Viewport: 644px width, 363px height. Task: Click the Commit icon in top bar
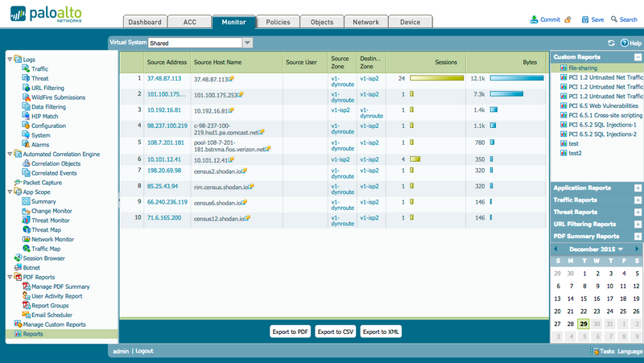pyautogui.click(x=535, y=19)
